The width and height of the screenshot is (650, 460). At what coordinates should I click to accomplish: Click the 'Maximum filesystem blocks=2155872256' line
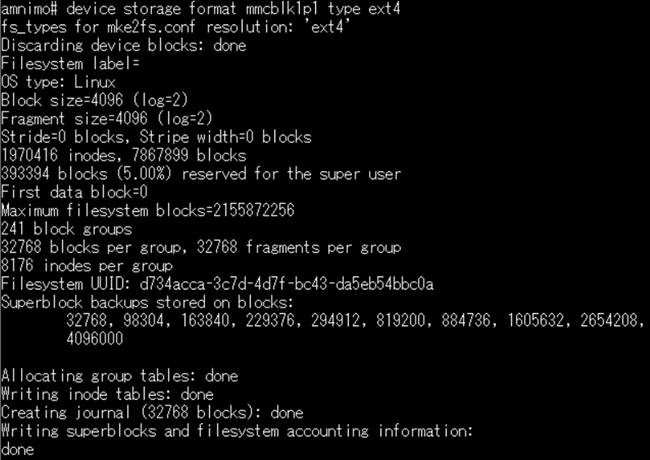click(x=148, y=211)
